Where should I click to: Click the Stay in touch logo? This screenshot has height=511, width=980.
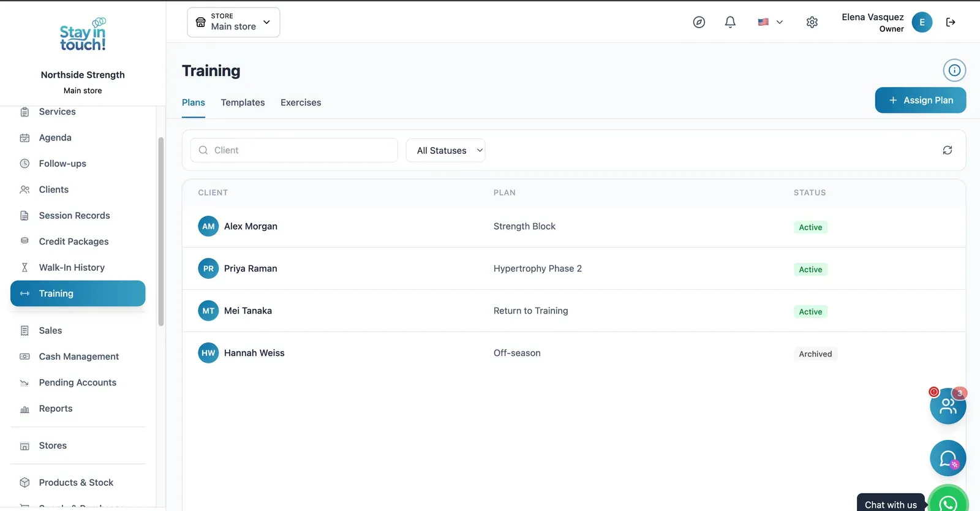coord(83,35)
